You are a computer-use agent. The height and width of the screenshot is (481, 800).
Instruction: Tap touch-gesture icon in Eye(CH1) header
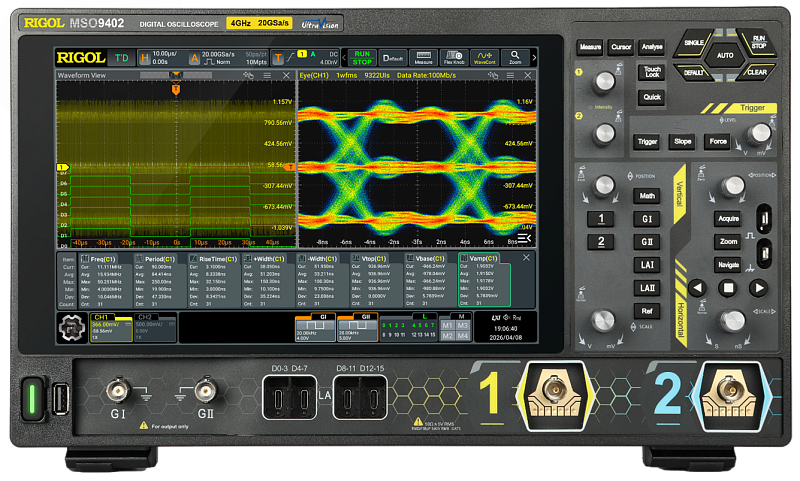tap(492, 75)
